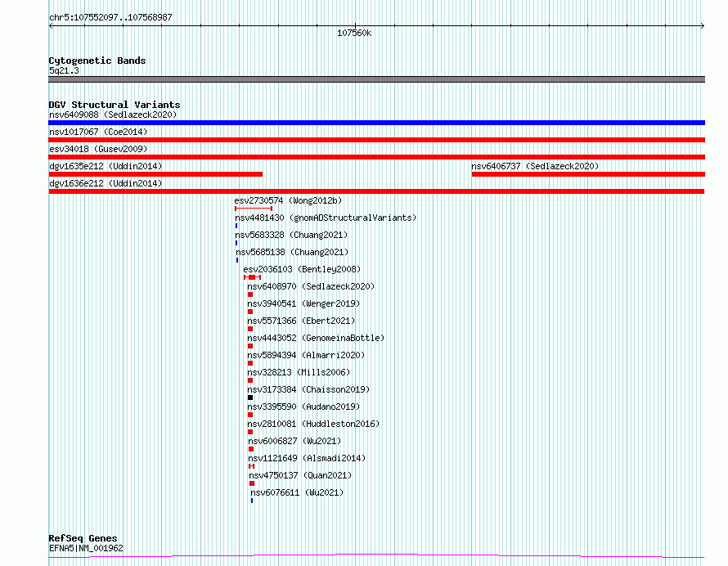Click red square under nsv3395590

coord(250,415)
